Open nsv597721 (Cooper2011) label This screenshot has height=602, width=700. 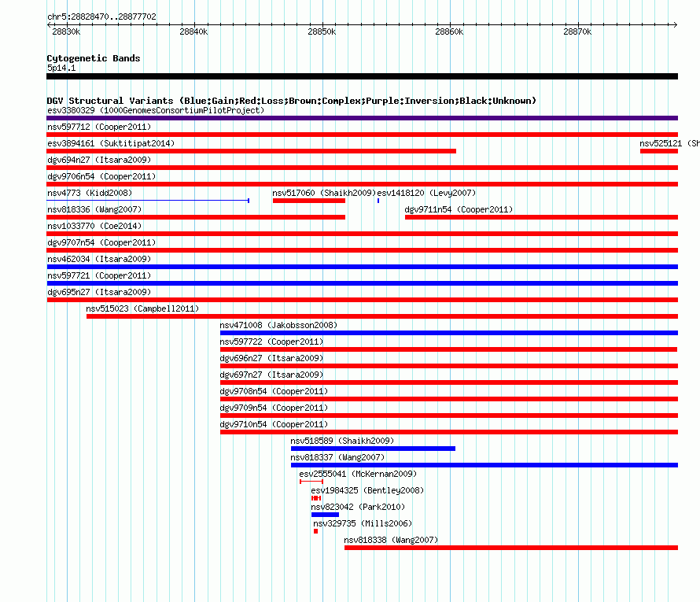click(x=99, y=275)
